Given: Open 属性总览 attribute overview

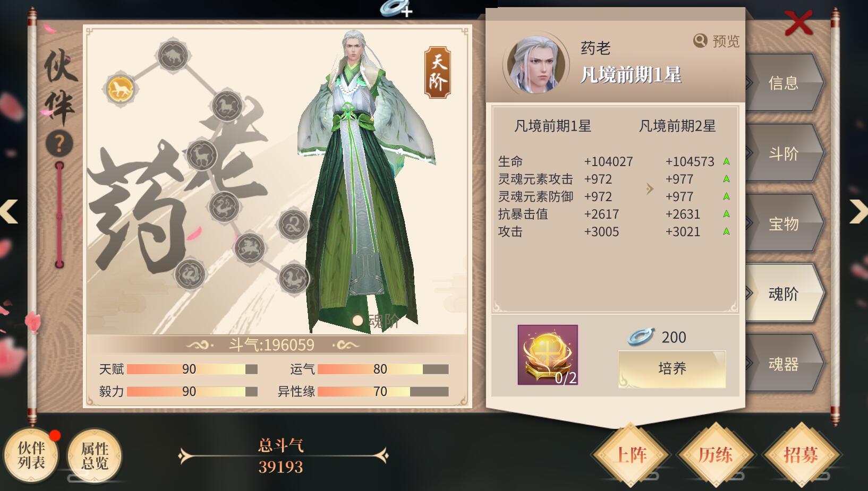Looking at the screenshot, I should coord(95,455).
